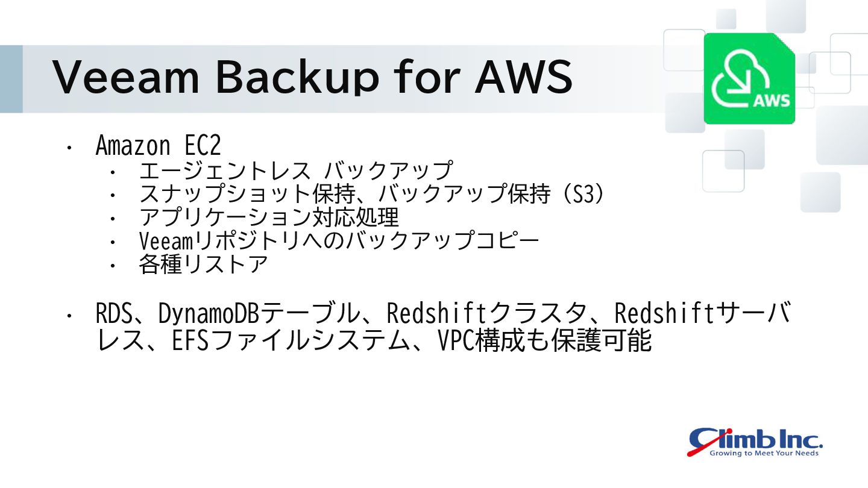Select the アプリケーション対応処理 line
The height and width of the screenshot is (488, 868).
(x=268, y=217)
